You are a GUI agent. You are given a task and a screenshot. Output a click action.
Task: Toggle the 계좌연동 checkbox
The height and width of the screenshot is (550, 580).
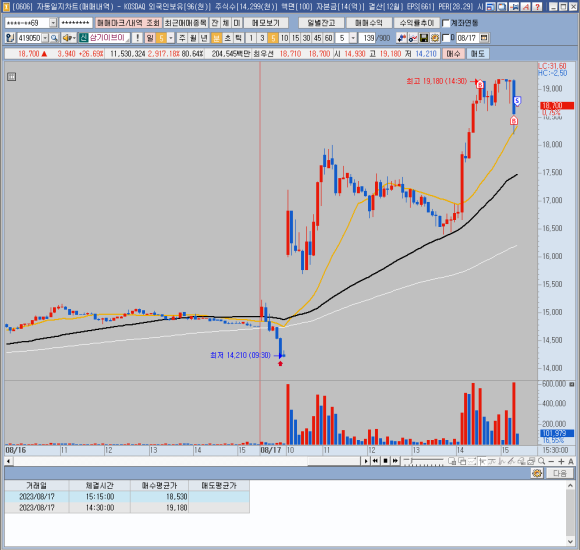(x=446, y=23)
